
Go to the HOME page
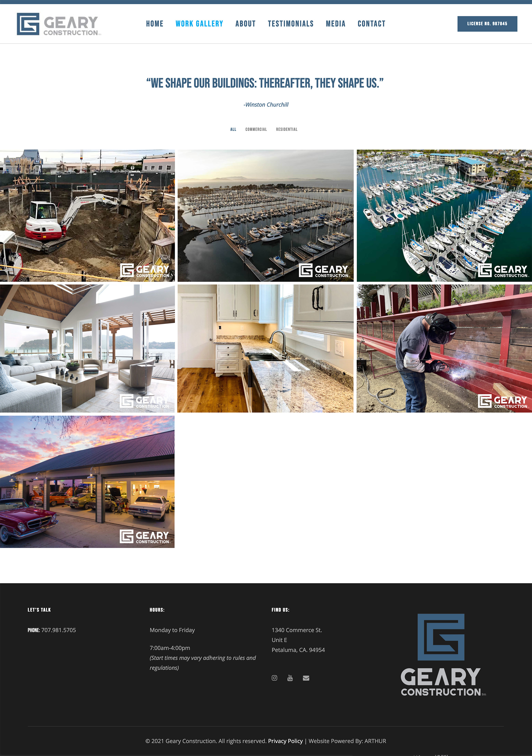155,24
